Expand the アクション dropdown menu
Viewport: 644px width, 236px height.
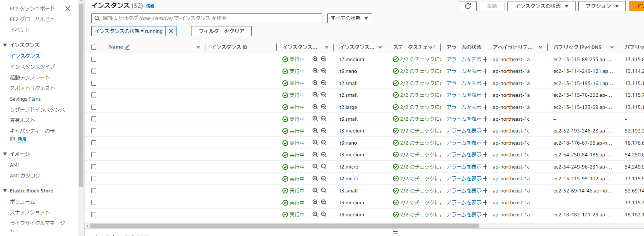coord(602,6)
